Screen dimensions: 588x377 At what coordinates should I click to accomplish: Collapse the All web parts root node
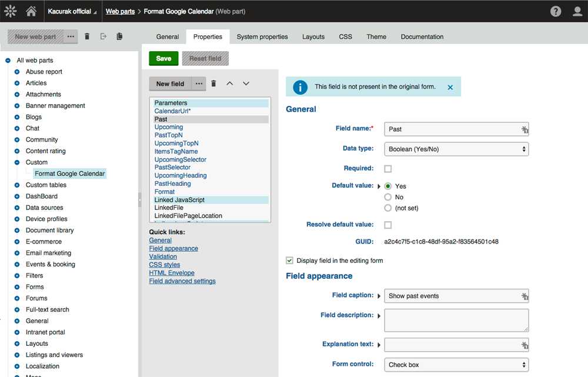pos(8,61)
